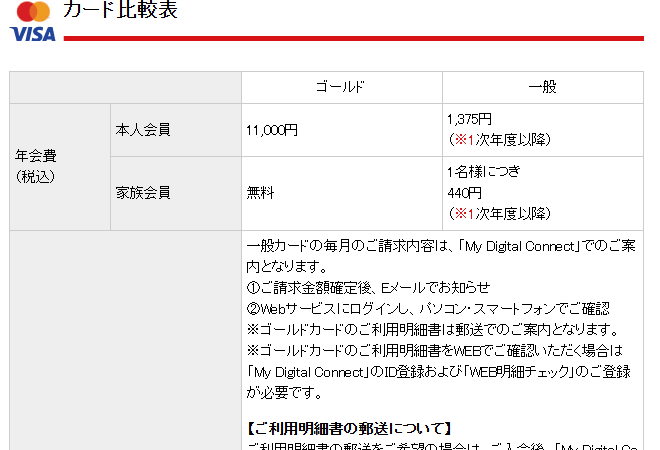660x450 pixels.
Task: Click the 年会費 (税込) row header
Action: pos(60,167)
